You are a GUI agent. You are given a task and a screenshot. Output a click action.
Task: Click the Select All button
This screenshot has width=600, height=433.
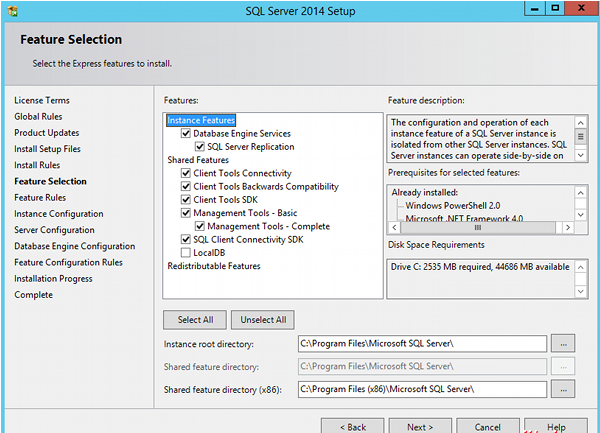pos(195,320)
